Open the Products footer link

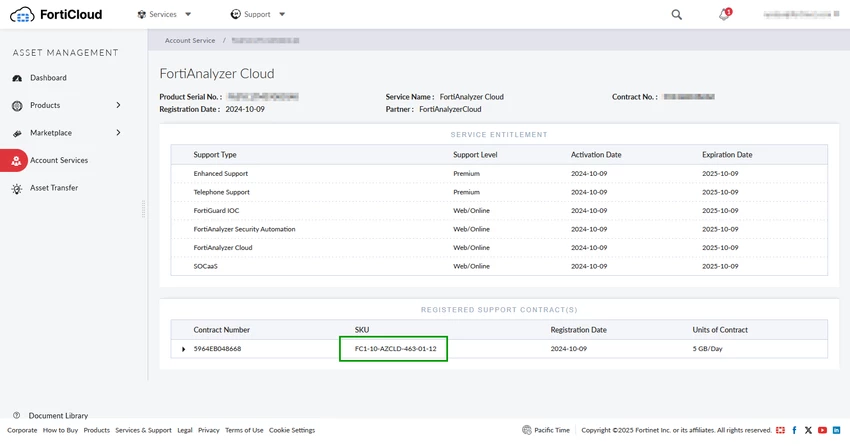[x=96, y=430]
